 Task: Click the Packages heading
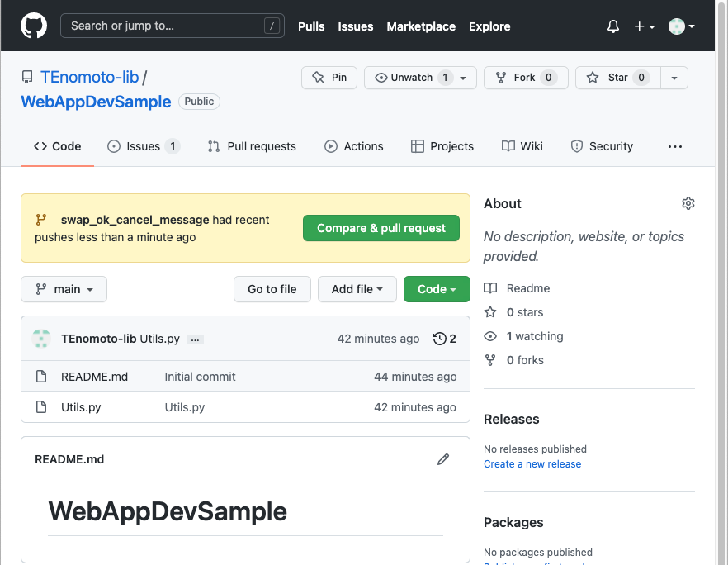tap(513, 523)
